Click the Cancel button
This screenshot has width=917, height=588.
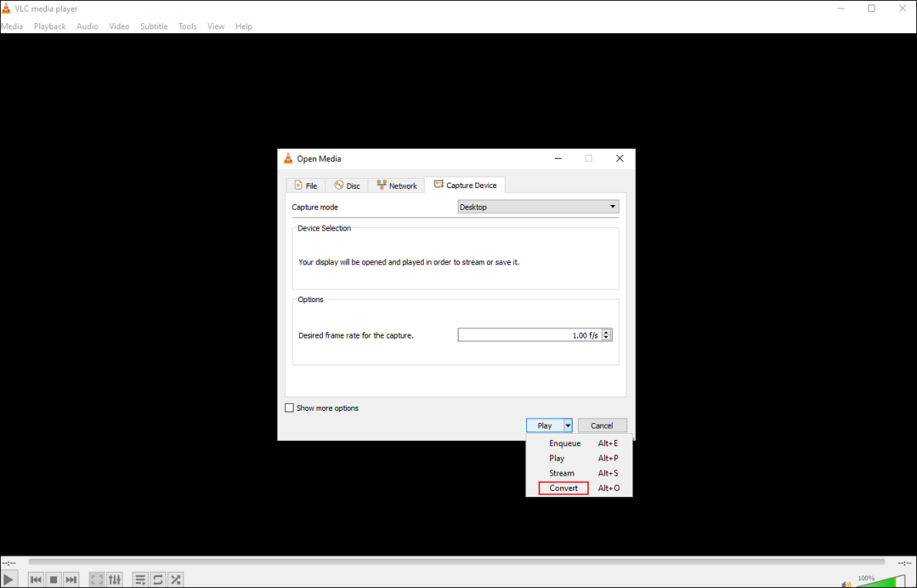(x=602, y=425)
